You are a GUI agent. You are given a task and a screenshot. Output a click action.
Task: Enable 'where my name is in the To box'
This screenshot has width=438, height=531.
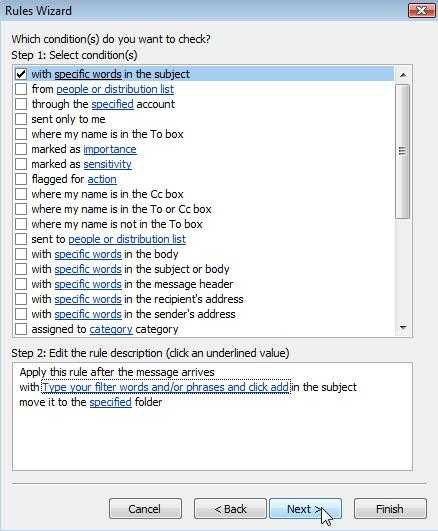21,134
